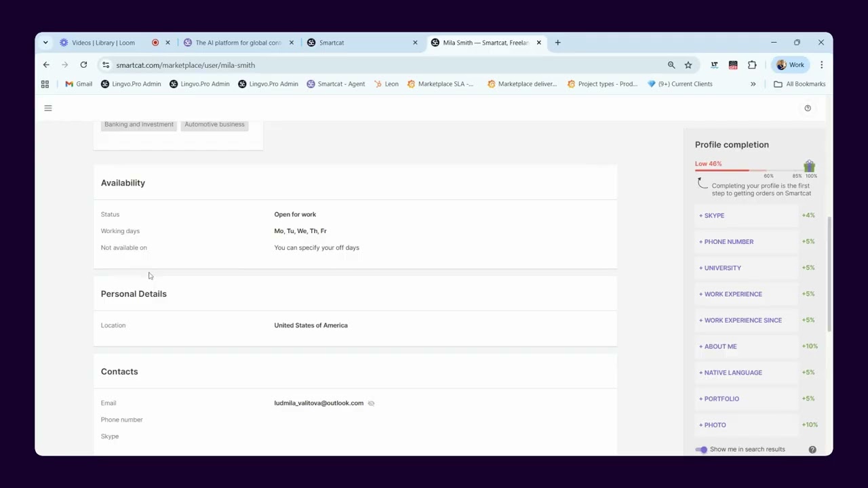Open Leon bookmark
Viewport: 868px width, 488px height.
coord(387,84)
